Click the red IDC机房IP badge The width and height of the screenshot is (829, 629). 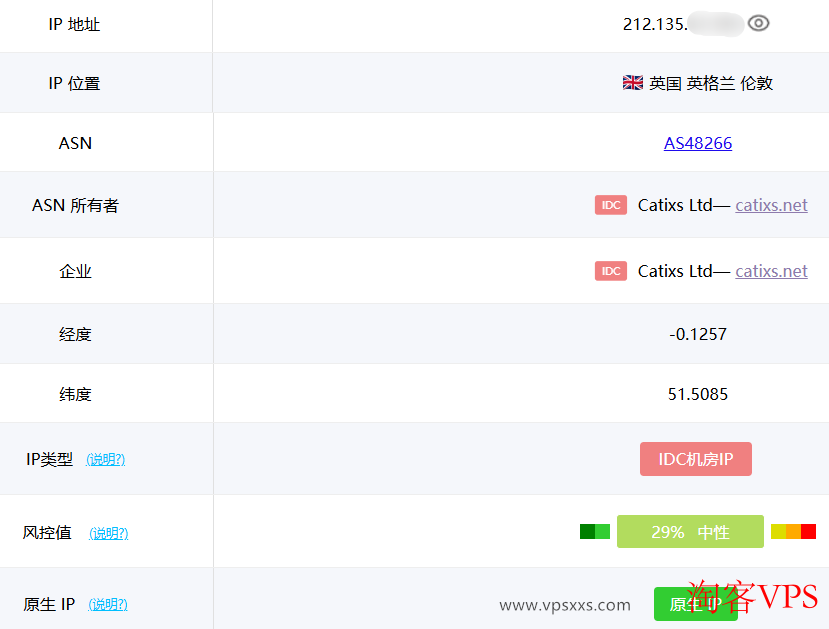point(696,459)
